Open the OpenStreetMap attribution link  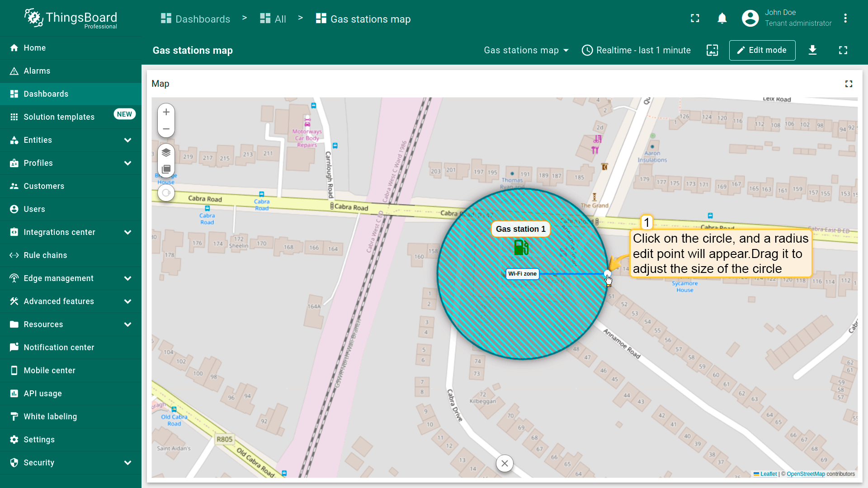pyautogui.click(x=806, y=474)
